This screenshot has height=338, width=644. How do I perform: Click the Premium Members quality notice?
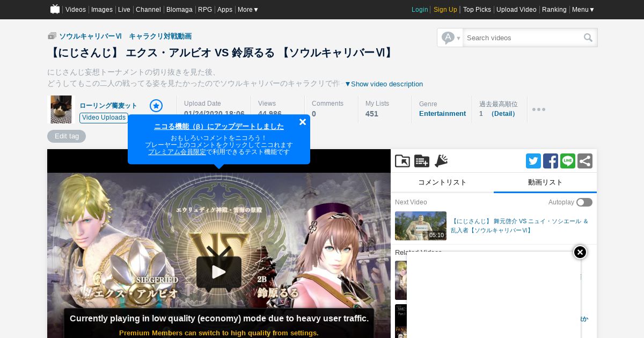(x=219, y=333)
